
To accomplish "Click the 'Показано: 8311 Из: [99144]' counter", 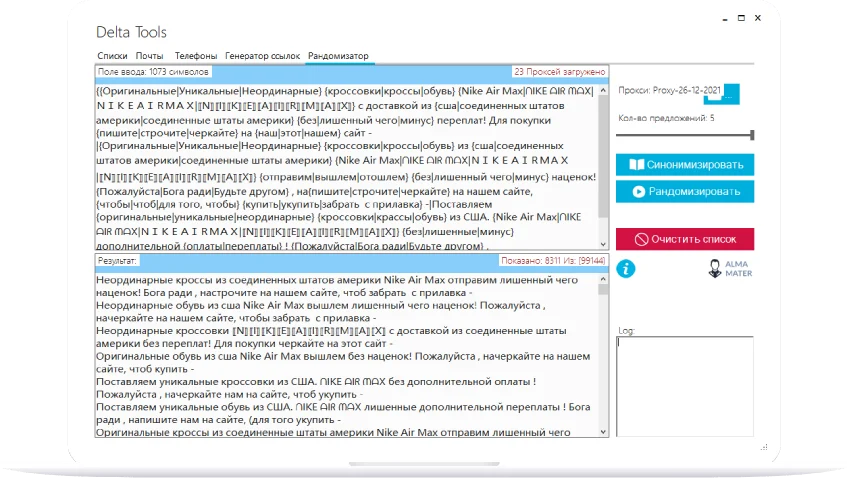I will pos(553,260).
